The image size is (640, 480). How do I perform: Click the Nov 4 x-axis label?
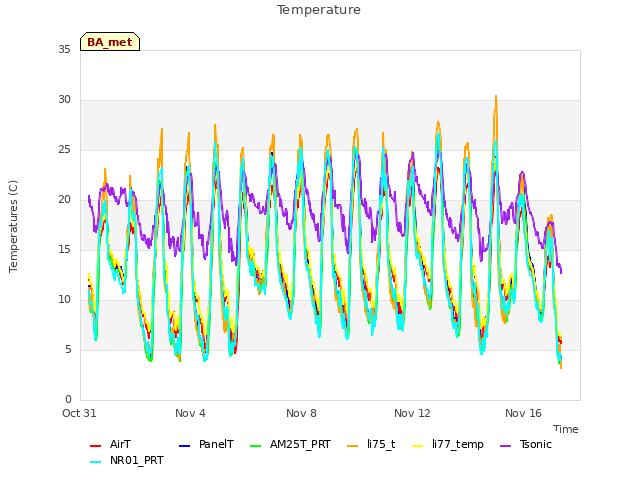coord(190,413)
